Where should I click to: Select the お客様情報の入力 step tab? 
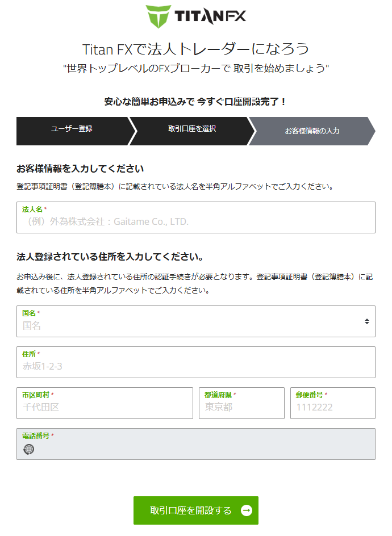(312, 131)
